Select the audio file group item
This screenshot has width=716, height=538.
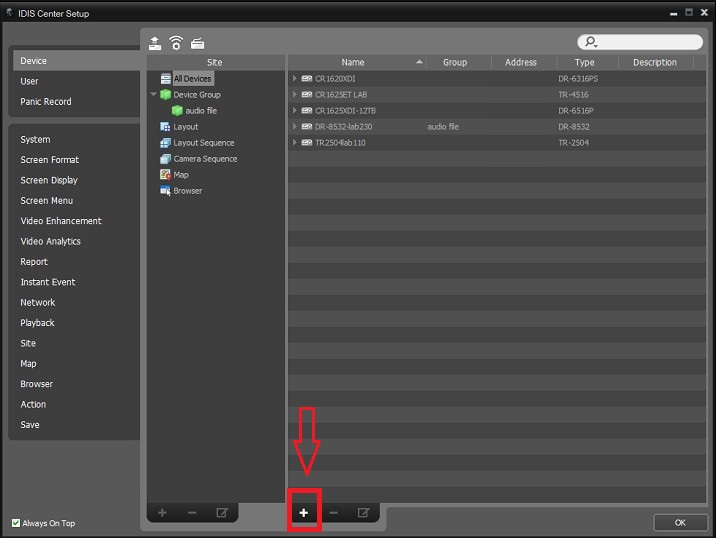(201, 111)
